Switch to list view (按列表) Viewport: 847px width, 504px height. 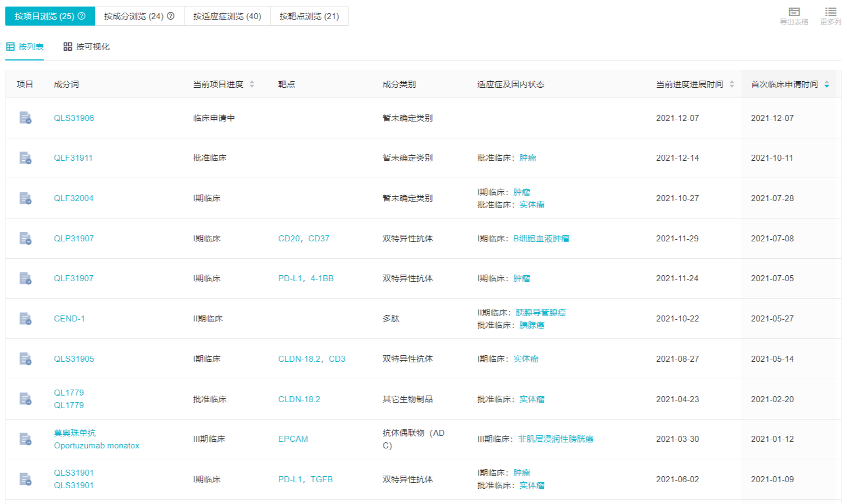coord(25,47)
